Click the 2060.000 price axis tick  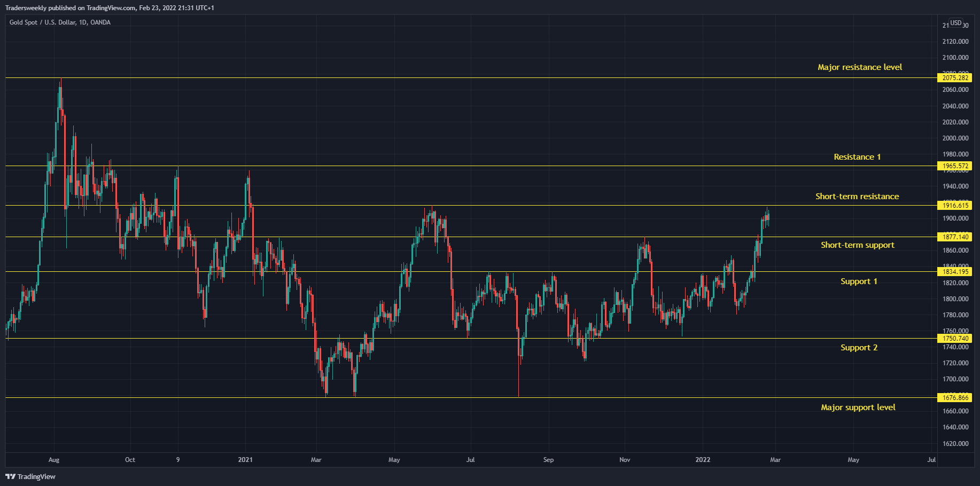coord(955,90)
